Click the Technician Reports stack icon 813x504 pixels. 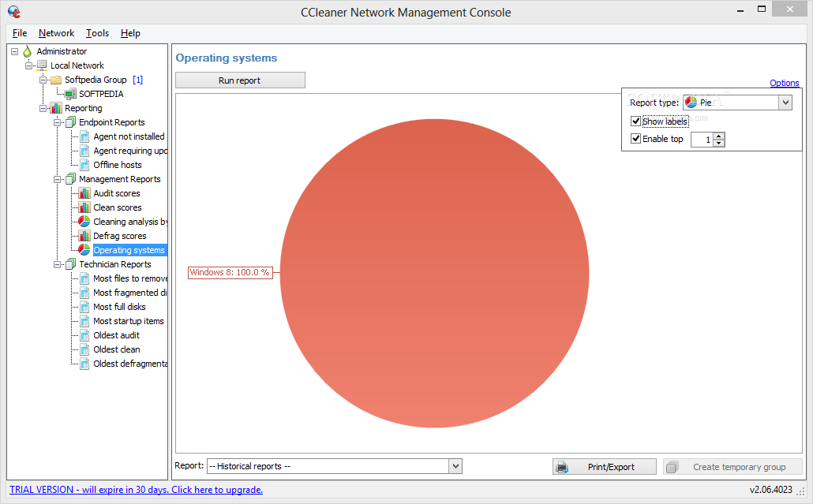(70, 264)
